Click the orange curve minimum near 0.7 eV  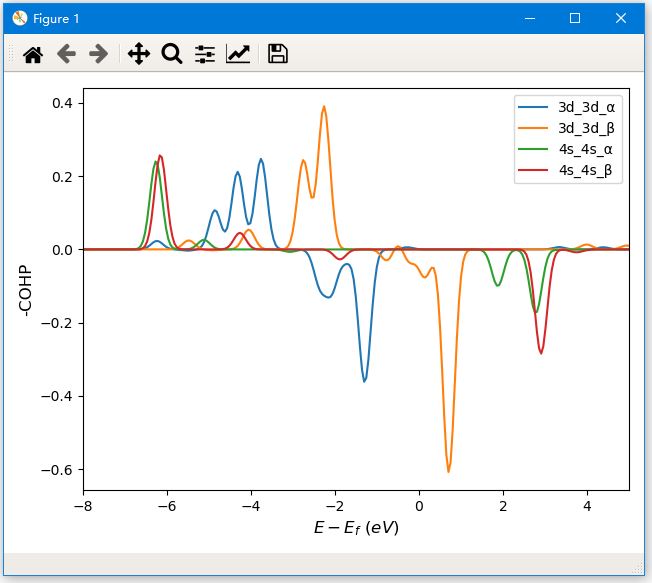pos(449,470)
